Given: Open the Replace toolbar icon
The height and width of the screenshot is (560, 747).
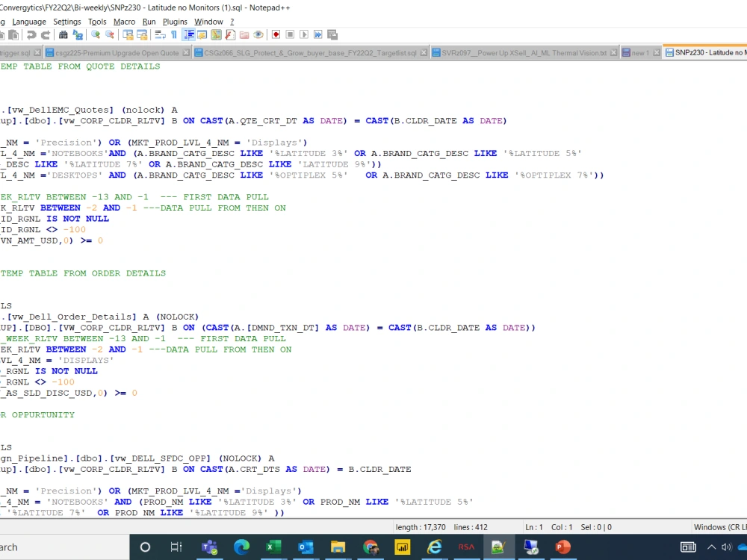Looking at the screenshot, I should pyautogui.click(x=78, y=35).
